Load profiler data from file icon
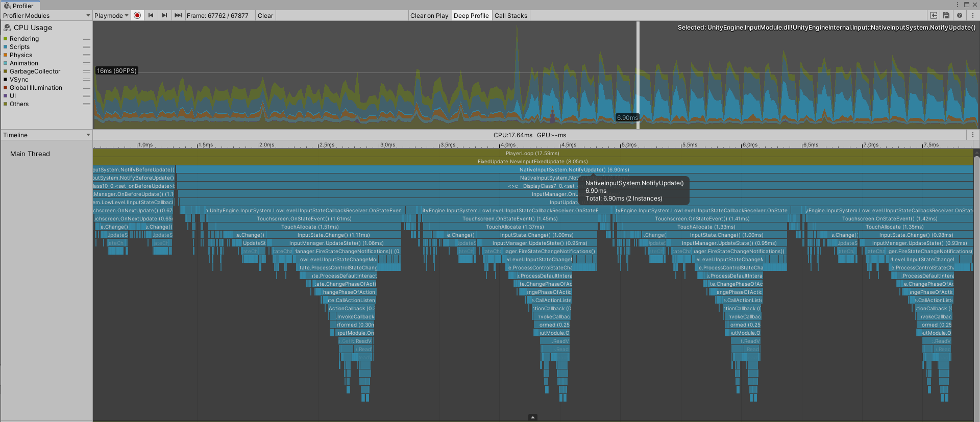Image resolution: width=980 pixels, height=422 pixels. point(934,15)
